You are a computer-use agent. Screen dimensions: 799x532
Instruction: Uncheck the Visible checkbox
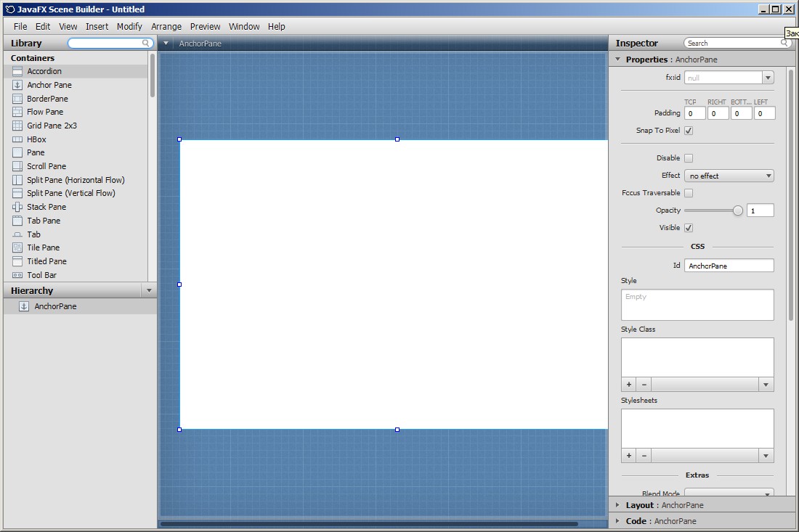click(x=689, y=228)
